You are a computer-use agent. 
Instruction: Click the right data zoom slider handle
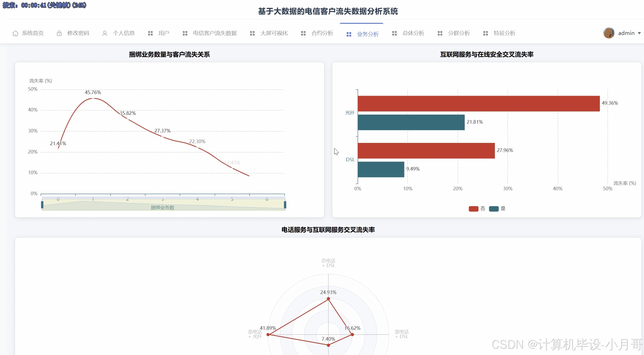(285, 205)
